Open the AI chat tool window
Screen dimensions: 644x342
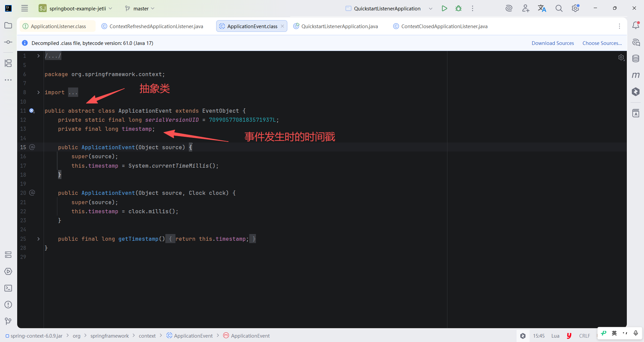(x=636, y=43)
